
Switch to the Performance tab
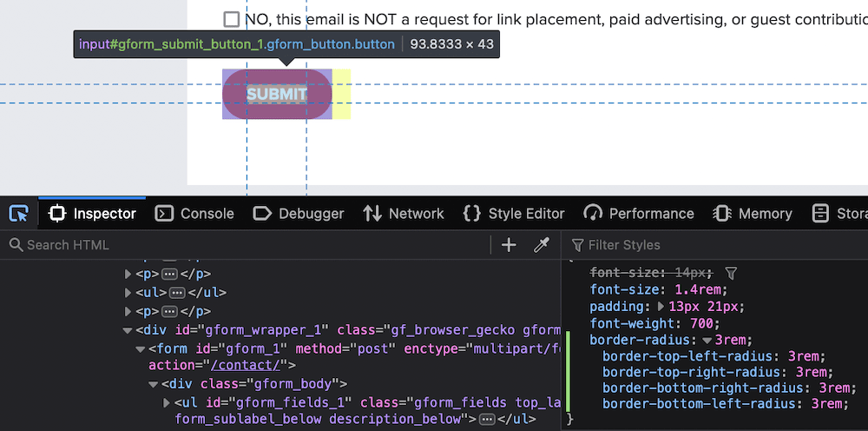639,213
